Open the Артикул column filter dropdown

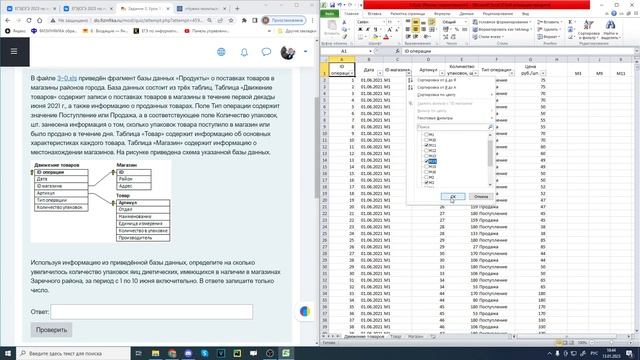tap(442, 73)
